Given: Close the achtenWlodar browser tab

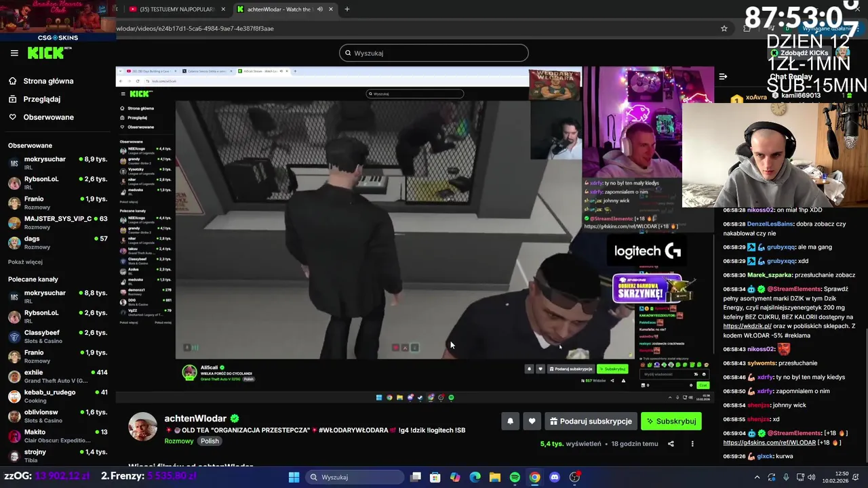Looking at the screenshot, I should tap(331, 9).
